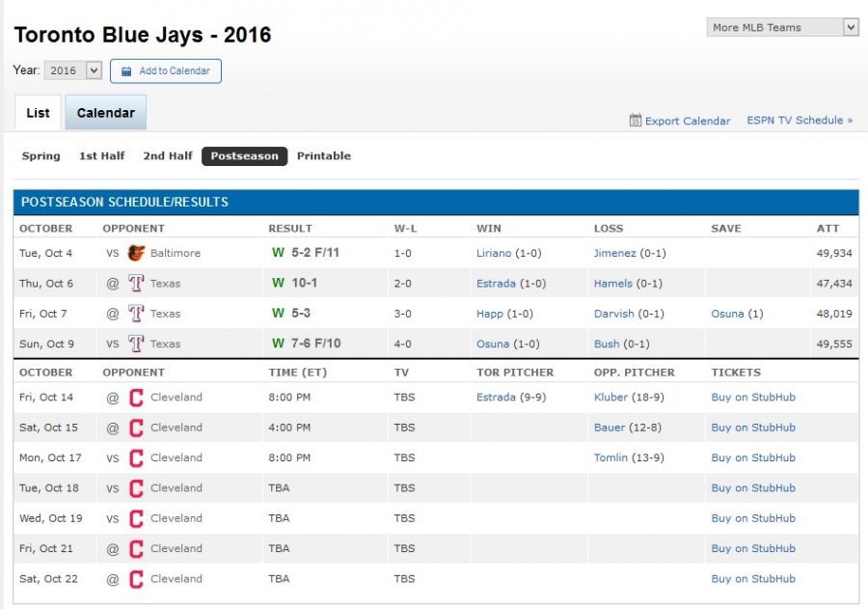Open the W 5-2 F/11 game result
Viewport: 868px width, 609px height.
[306, 253]
